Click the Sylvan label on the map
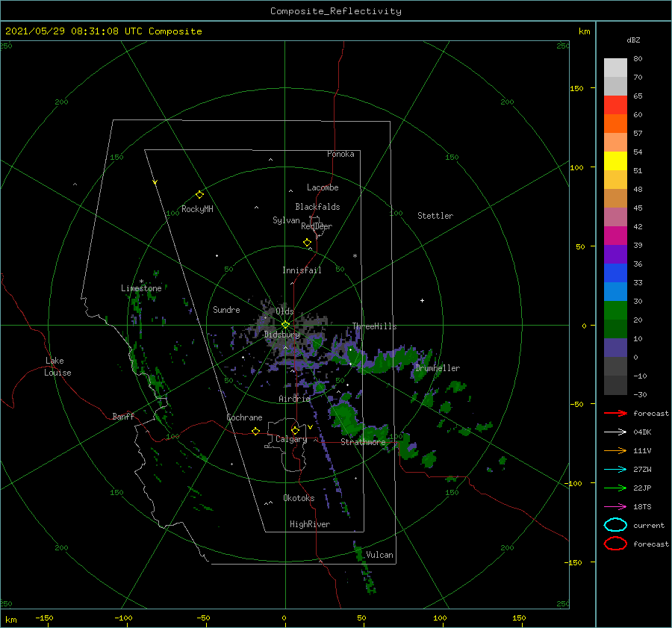Screen dimensions: 672x628 pyautogui.click(x=286, y=220)
